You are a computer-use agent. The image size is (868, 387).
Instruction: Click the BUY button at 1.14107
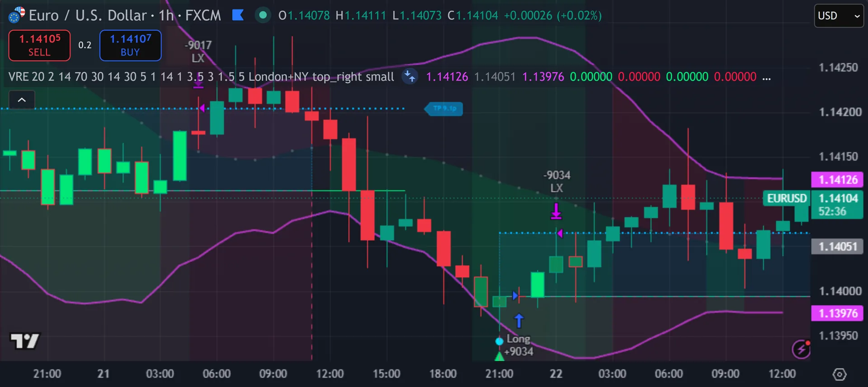[x=130, y=45]
